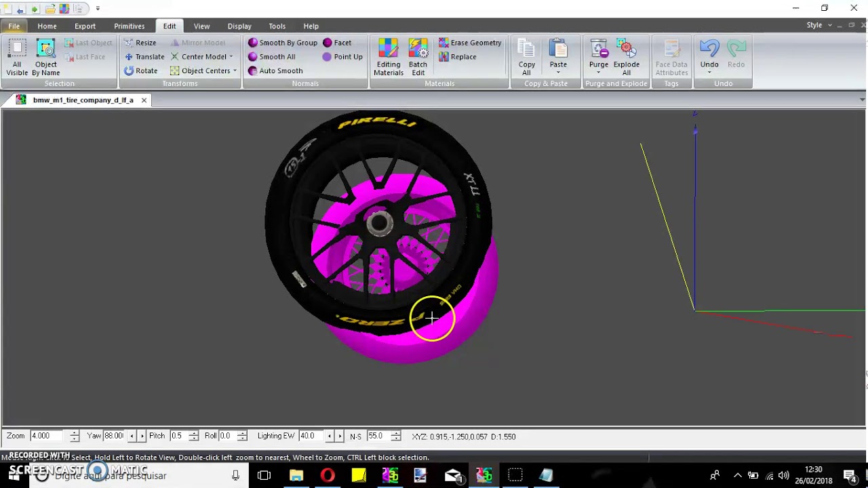The height and width of the screenshot is (488, 868).
Task: Decrease Lighting EW with left arrow
Action: (x=330, y=436)
